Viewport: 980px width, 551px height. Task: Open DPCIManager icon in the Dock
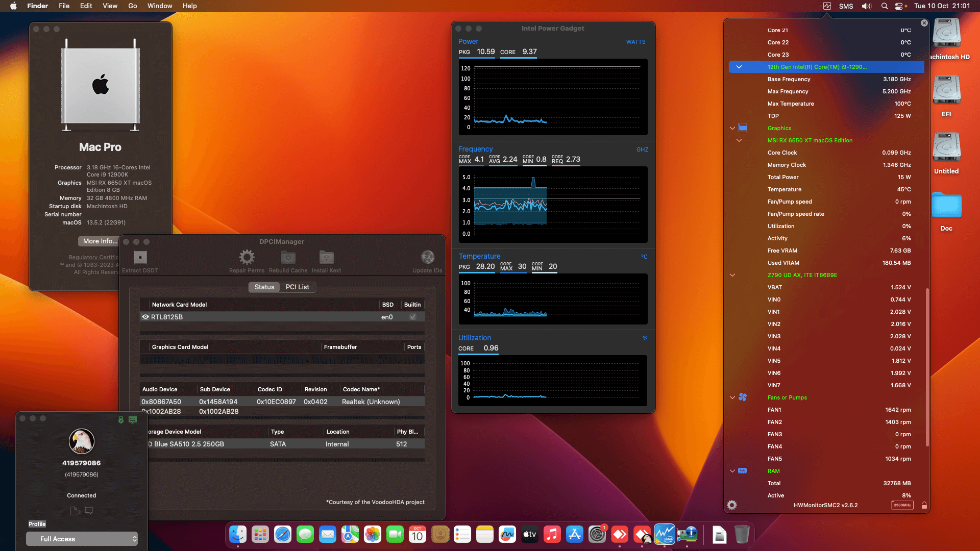click(687, 534)
